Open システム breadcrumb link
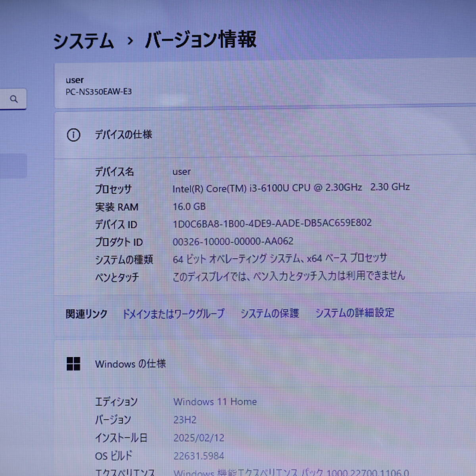 pos(83,41)
